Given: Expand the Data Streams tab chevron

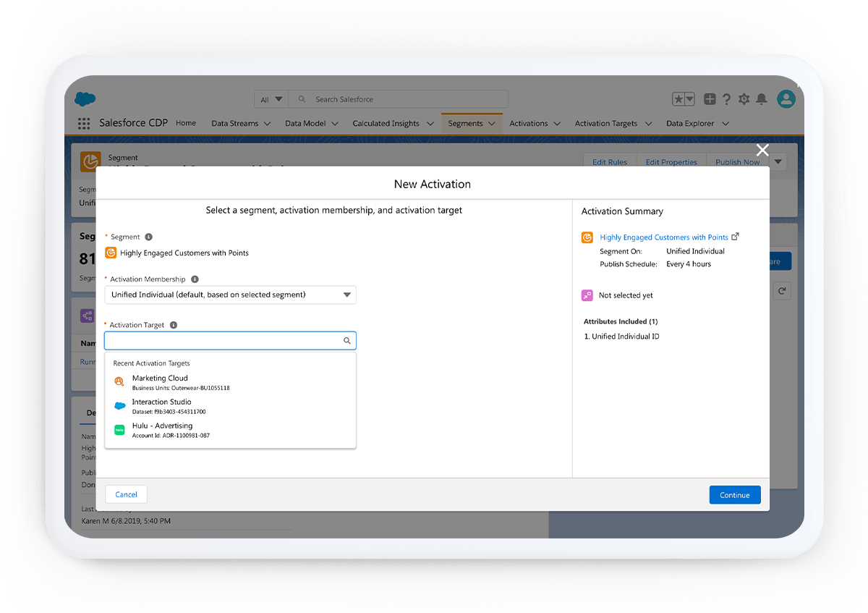Looking at the screenshot, I should click(x=267, y=124).
